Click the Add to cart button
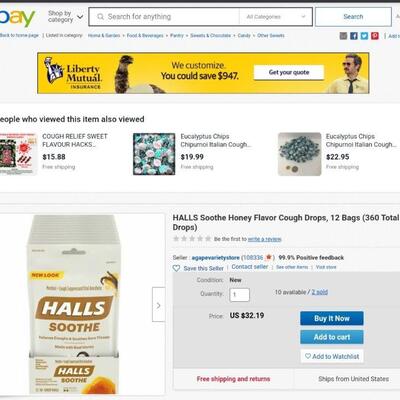Screen dimensions: 400x400 pos(332,337)
